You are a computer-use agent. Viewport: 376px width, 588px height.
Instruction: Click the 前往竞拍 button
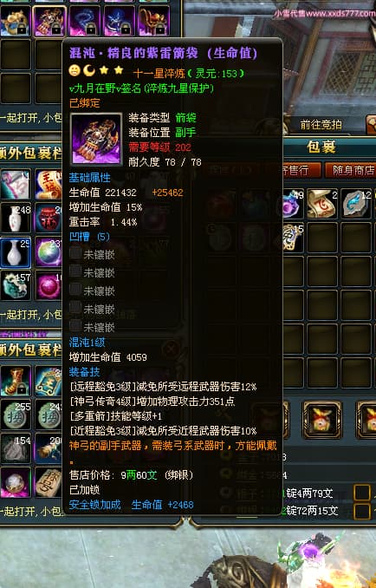[321, 125]
